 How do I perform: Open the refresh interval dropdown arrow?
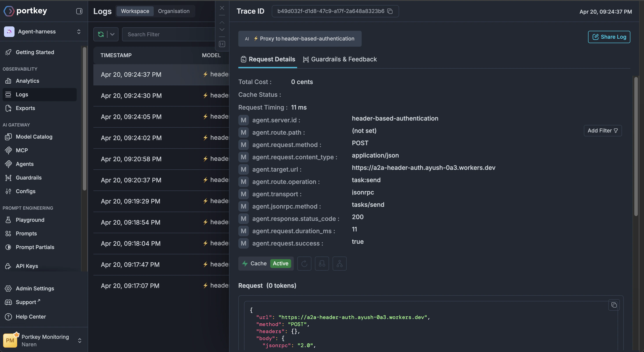112,34
